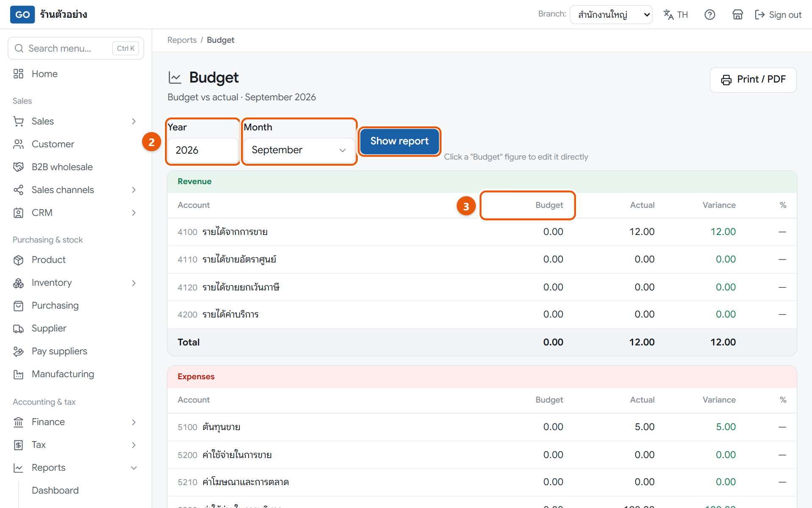Expand the Sales channels submenu

coord(134,190)
